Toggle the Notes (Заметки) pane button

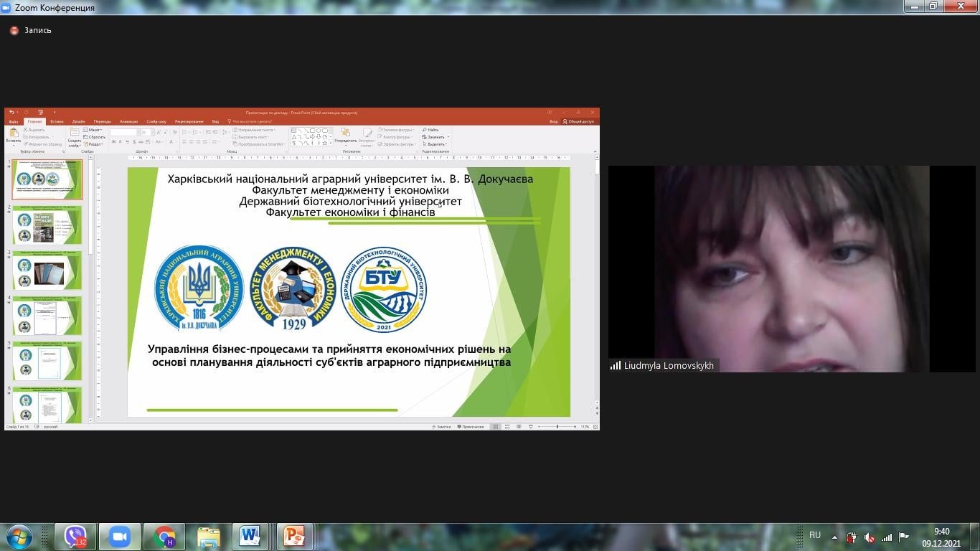pos(442,427)
